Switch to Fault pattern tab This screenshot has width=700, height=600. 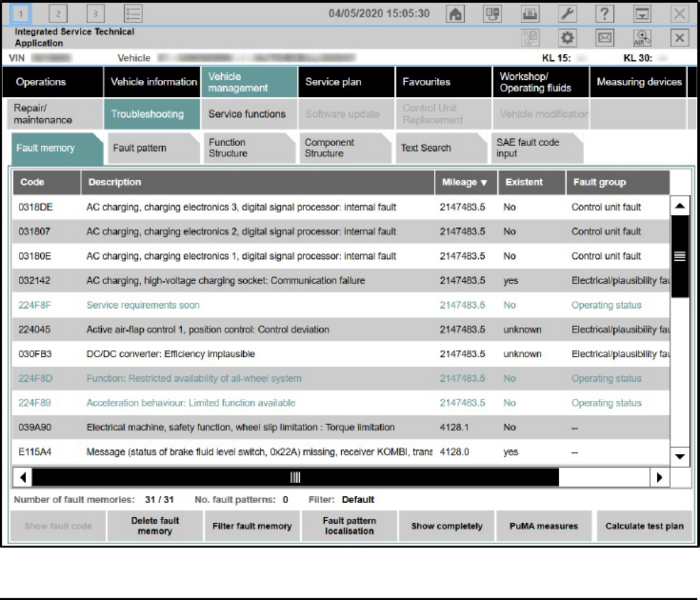(154, 148)
